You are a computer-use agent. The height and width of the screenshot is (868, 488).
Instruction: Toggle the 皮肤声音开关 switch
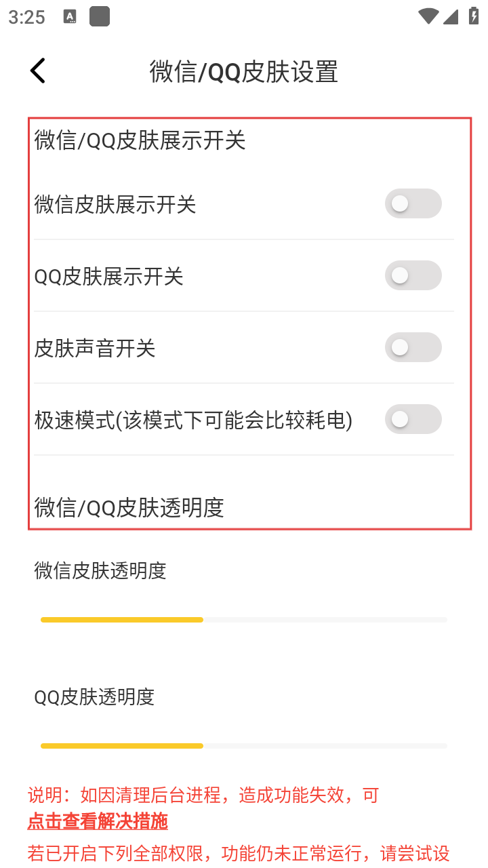(413, 347)
